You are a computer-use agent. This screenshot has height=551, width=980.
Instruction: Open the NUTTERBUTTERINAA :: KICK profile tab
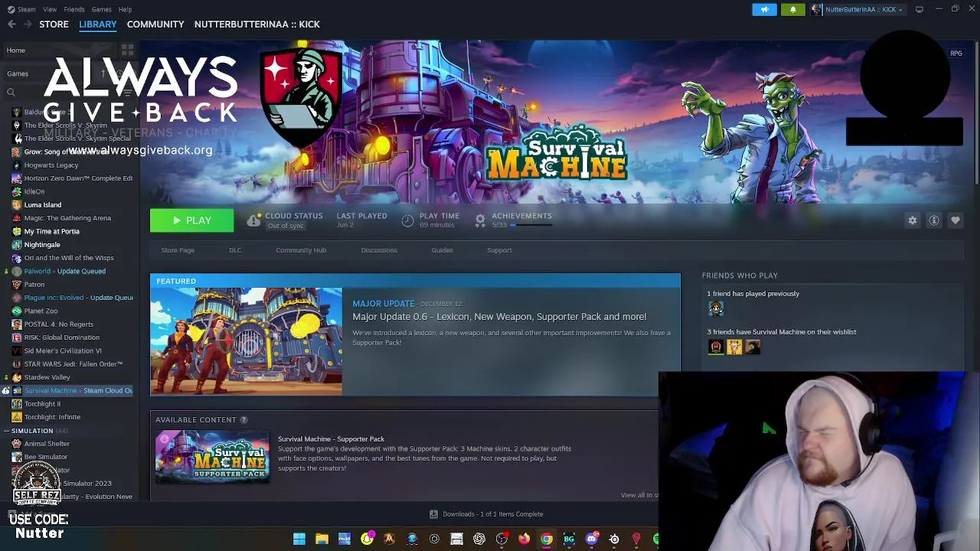point(257,24)
